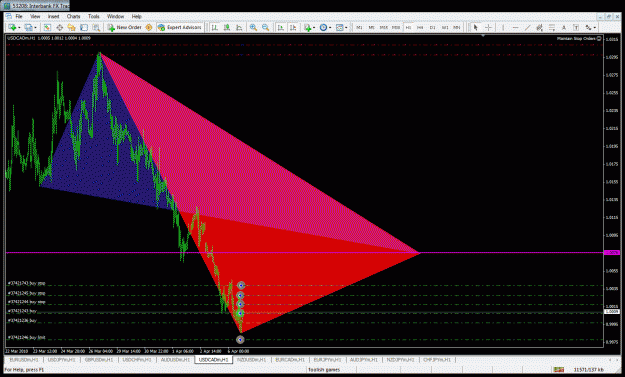Open the Window menu
This screenshot has height=377, width=625.
click(x=116, y=16)
